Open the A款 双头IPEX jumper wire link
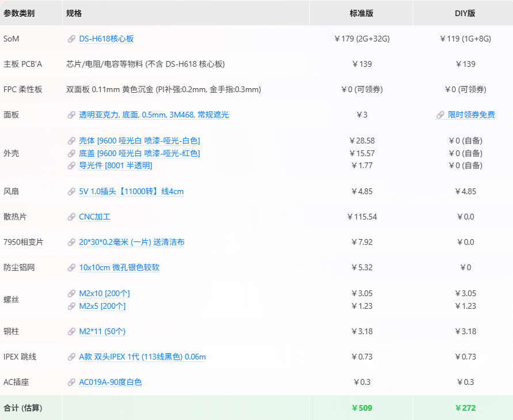 141,357
